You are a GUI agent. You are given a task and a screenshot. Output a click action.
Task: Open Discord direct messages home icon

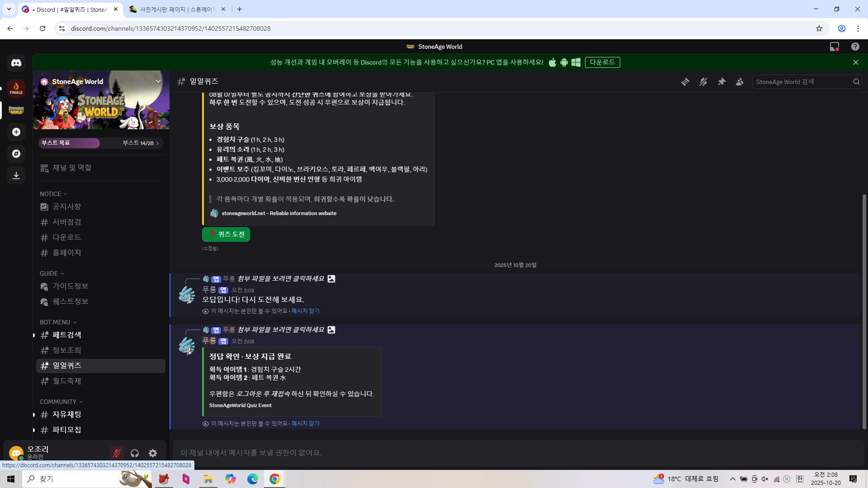tap(16, 63)
